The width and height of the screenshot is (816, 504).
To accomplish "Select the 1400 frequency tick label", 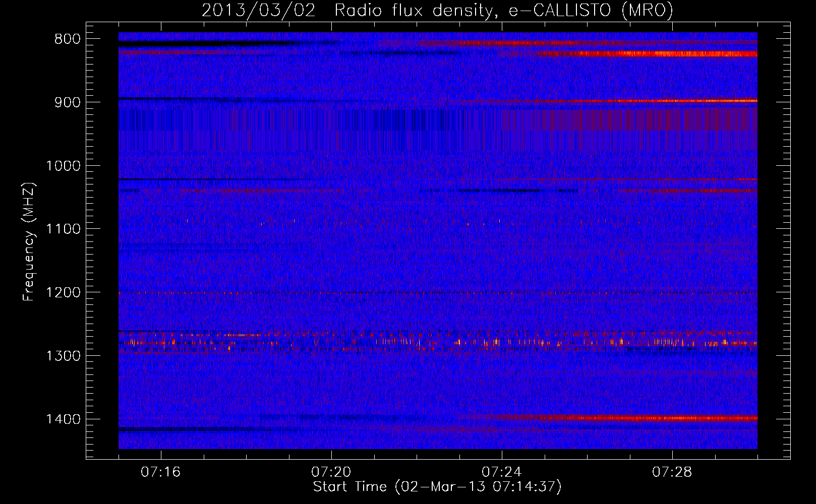I will 63,419.
